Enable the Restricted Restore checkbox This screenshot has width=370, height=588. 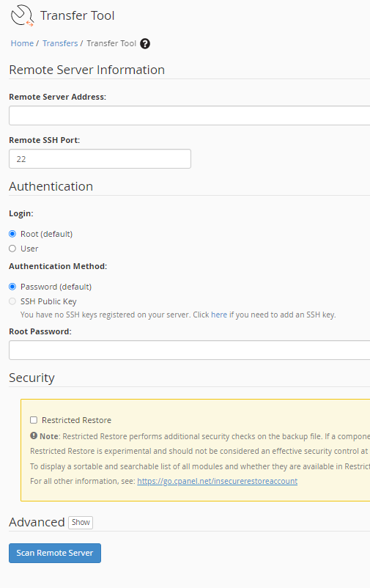[x=34, y=420]
